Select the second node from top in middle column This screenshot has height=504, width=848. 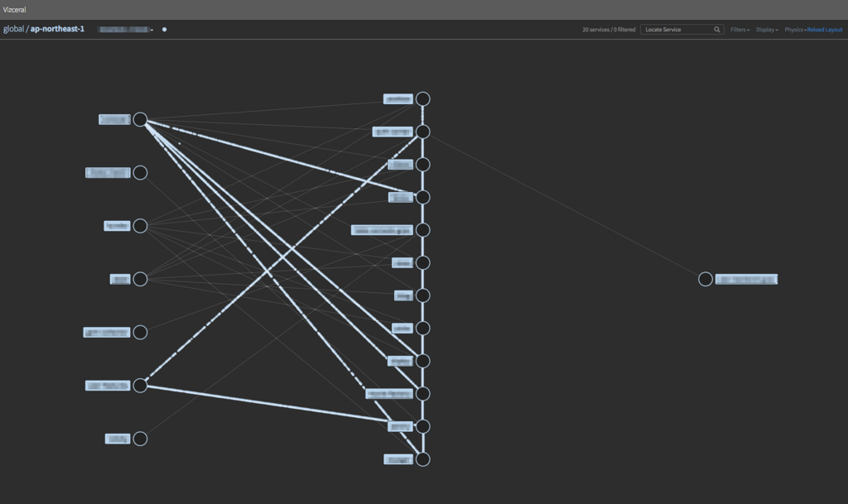click(423, 132)
